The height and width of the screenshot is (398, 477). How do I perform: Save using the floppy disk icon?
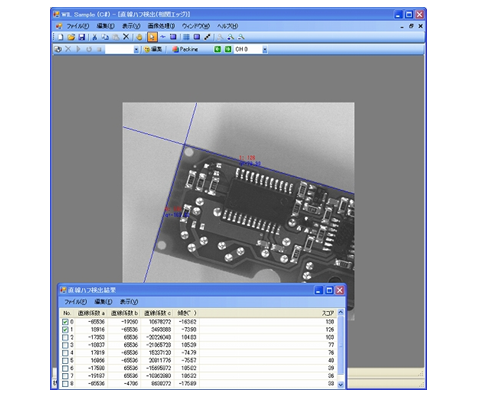[82, 37]
